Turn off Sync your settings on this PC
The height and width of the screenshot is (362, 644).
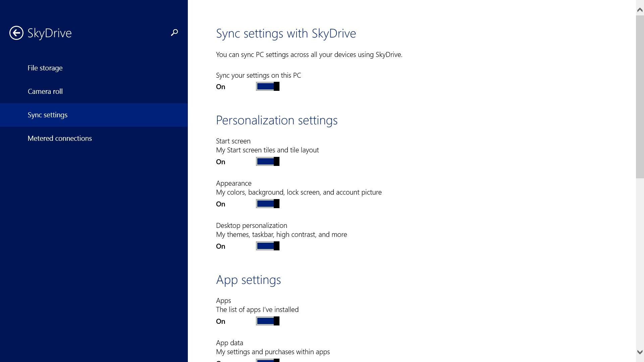pos(268,86)
